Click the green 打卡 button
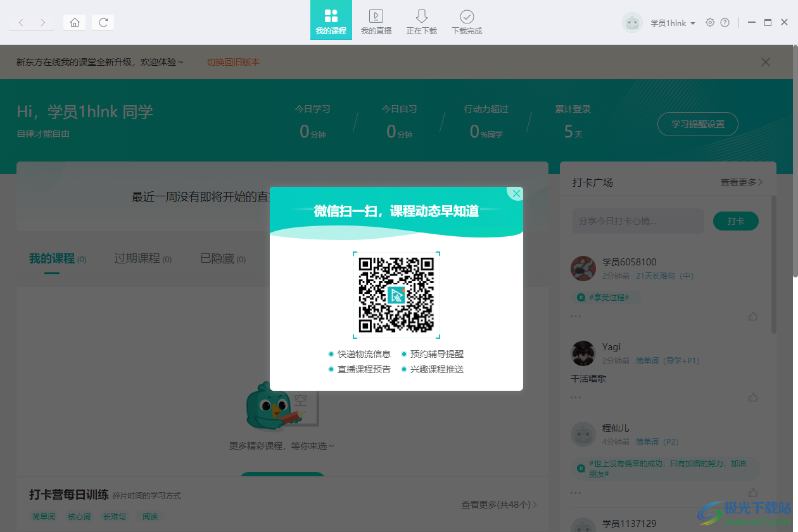Viewport: 798px width, 532px height. (x=736, y=221)
